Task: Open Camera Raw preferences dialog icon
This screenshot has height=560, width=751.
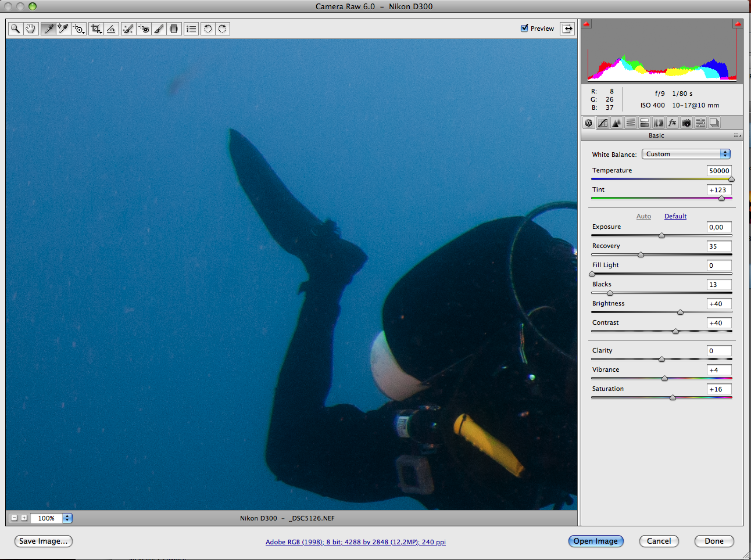Action: click(x=191, y=28)
